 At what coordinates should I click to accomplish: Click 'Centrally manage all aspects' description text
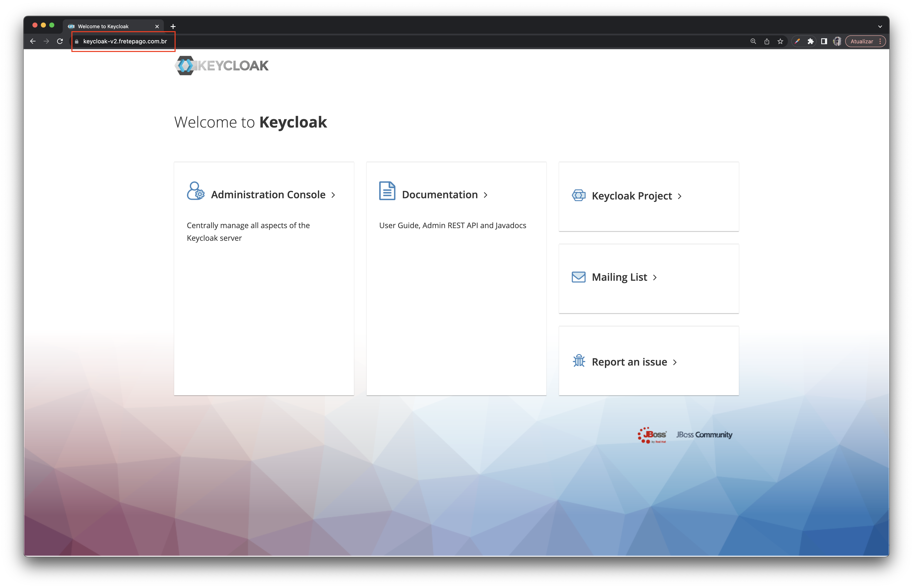[248, 232]
